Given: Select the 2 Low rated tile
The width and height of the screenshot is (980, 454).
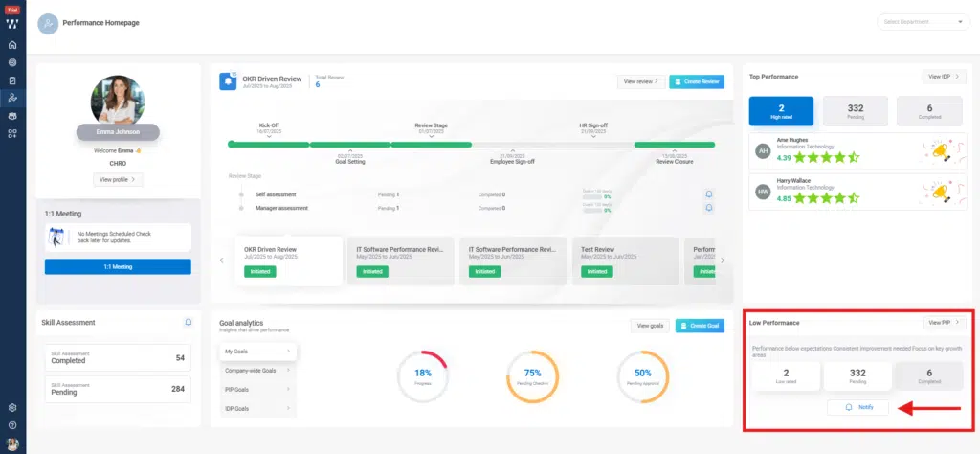Looking at the screenshot, I should tap(786, 375).
